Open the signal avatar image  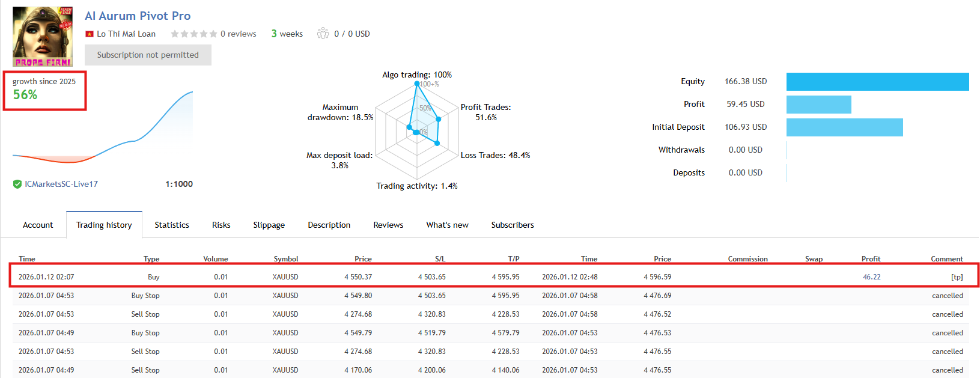(43, 37)
